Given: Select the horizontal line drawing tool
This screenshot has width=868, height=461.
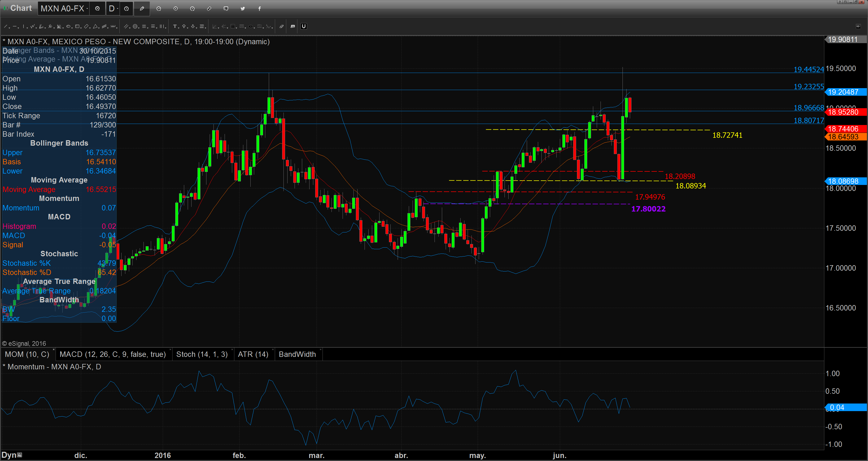Looking at the screenshot, I should [14, 26].
